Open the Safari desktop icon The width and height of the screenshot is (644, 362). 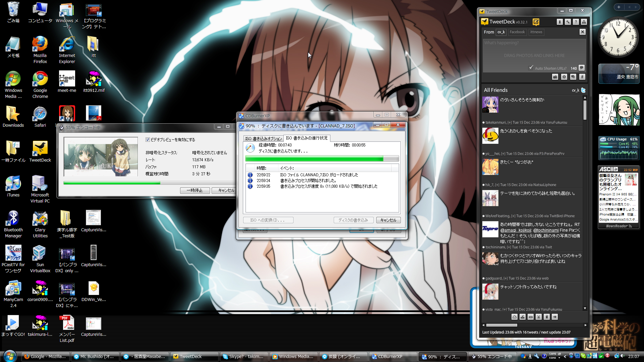tap(40, 117)
